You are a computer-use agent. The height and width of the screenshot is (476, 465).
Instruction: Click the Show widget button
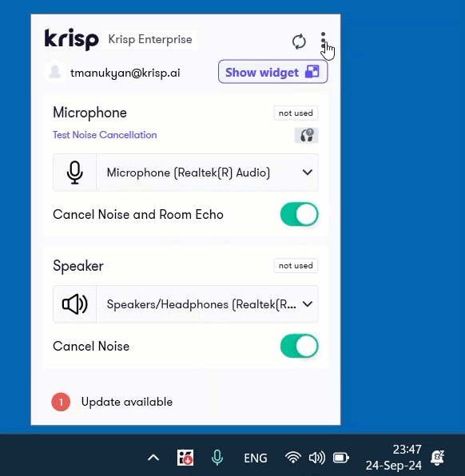[x=272, y=72]
